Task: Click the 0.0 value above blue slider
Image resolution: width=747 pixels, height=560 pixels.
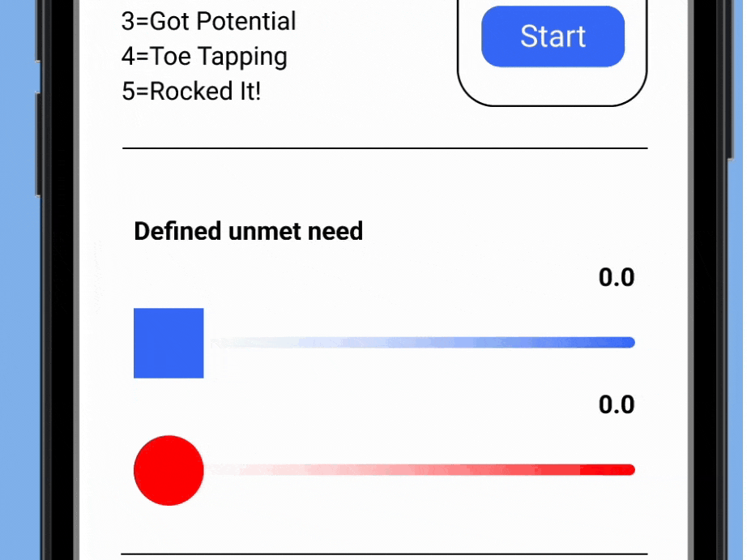Action: pyautogui.click(x=617, y=277)
